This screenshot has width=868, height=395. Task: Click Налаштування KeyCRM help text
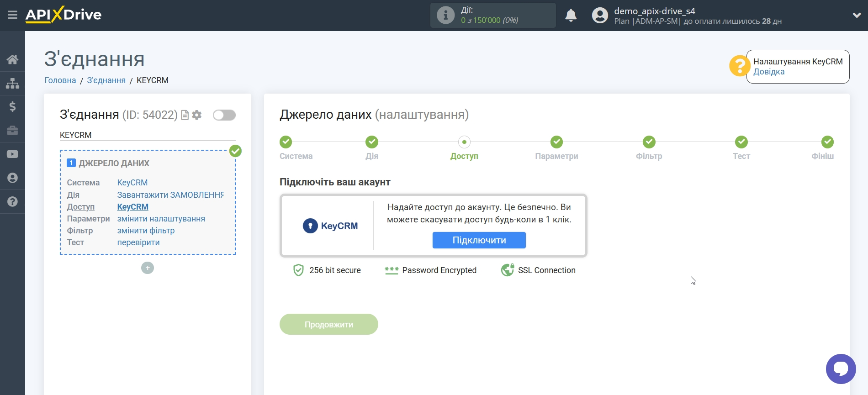[x=798, y=62]
